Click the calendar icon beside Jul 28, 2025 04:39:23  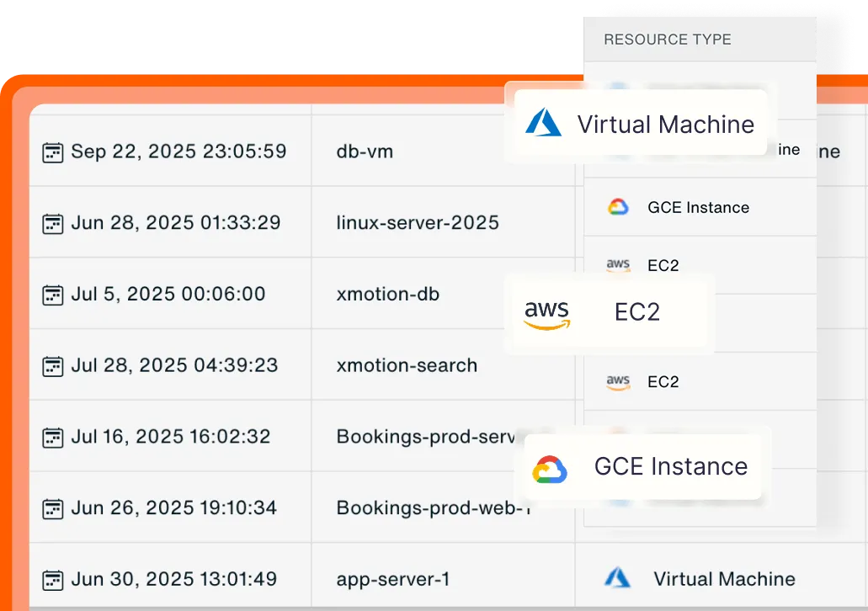(x=52, y=366)
